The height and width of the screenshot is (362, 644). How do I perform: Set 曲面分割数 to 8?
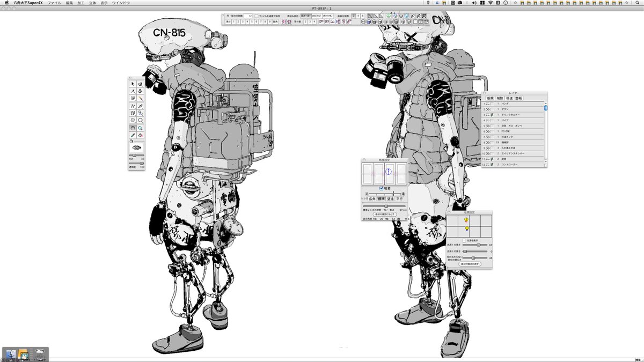pos(362,16)
